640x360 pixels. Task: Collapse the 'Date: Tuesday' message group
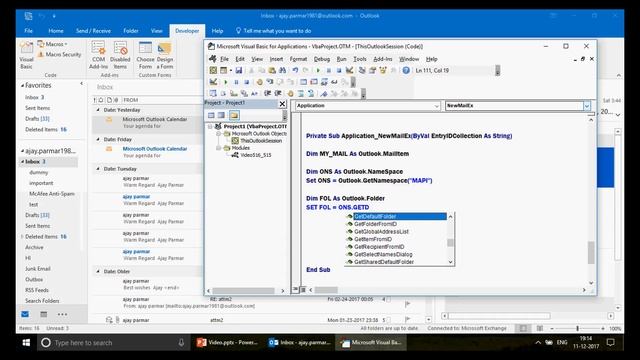point(98,169)
